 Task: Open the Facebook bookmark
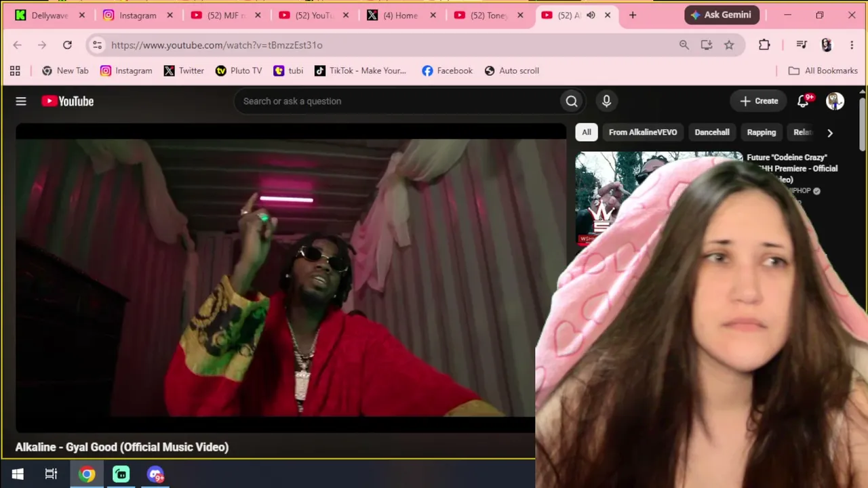click(447, 70)
